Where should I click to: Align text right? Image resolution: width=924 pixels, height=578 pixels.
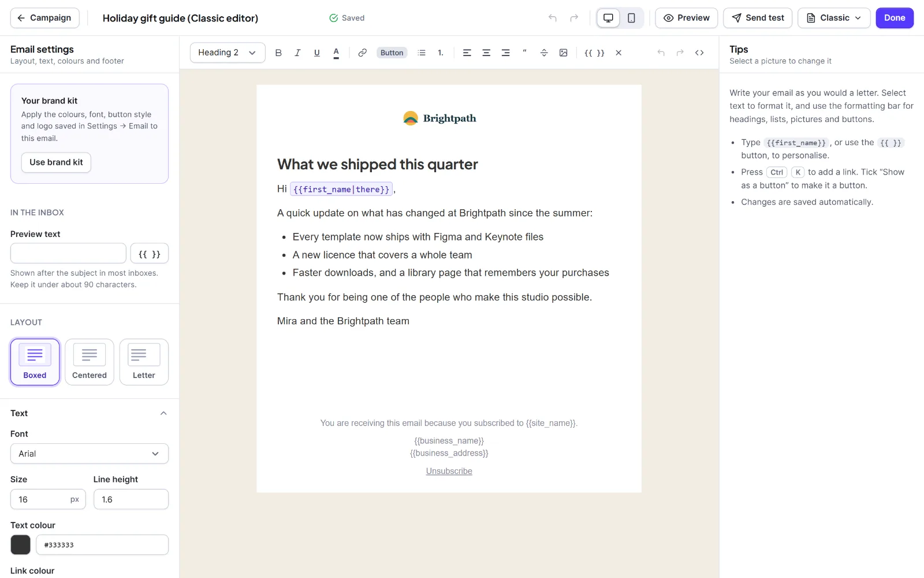pos(505,53)
